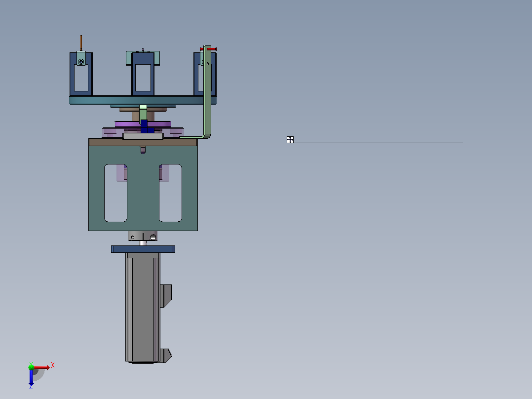This screenshot has width=532, height=399.
Task: Select the brown vertical rod at top left
Action: 81,43
